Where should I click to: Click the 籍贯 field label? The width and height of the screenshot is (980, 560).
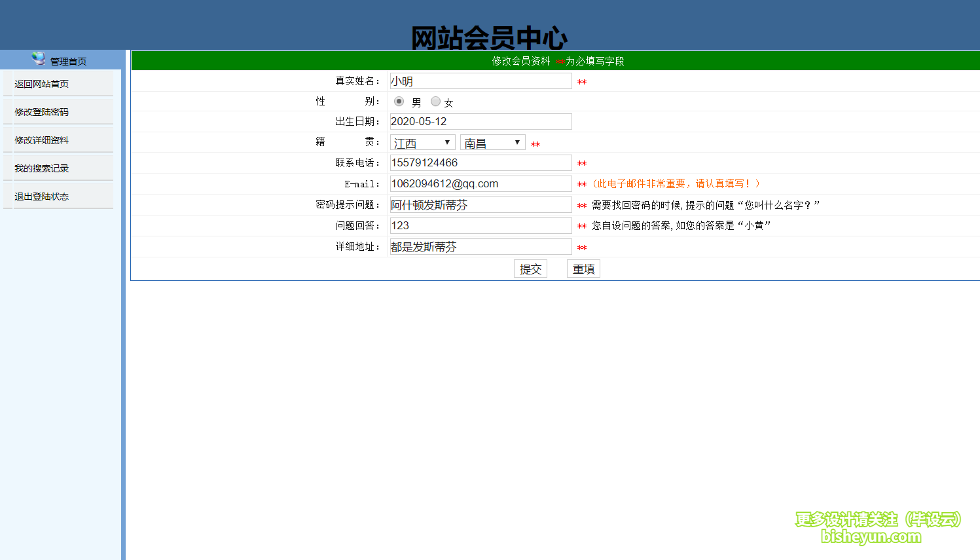(x=347, y=141)
